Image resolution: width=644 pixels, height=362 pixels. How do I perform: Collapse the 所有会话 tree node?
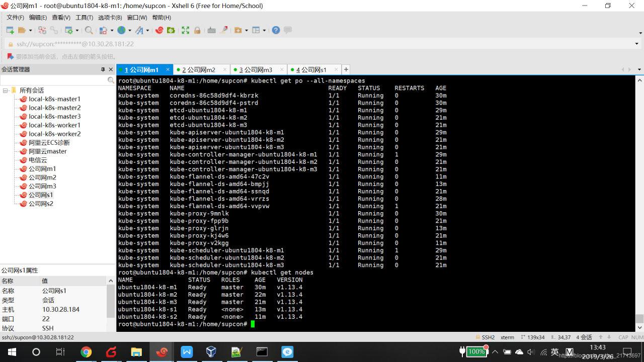[5, 90]
